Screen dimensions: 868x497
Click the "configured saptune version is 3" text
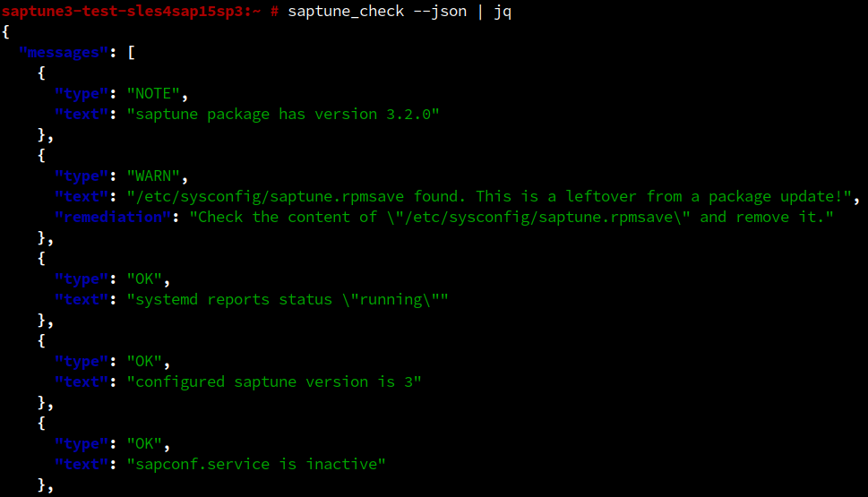coord(274,381)
